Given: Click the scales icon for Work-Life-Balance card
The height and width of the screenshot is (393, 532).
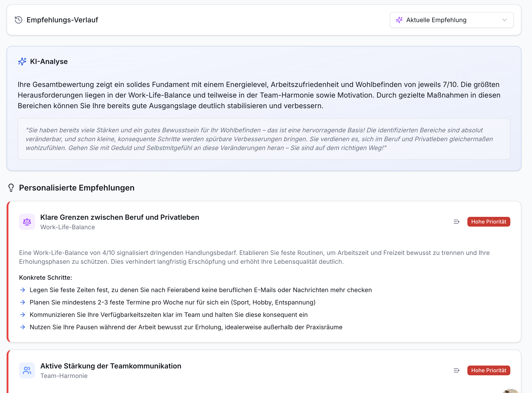Looking at the screenshot, I should tap(27, 222).
